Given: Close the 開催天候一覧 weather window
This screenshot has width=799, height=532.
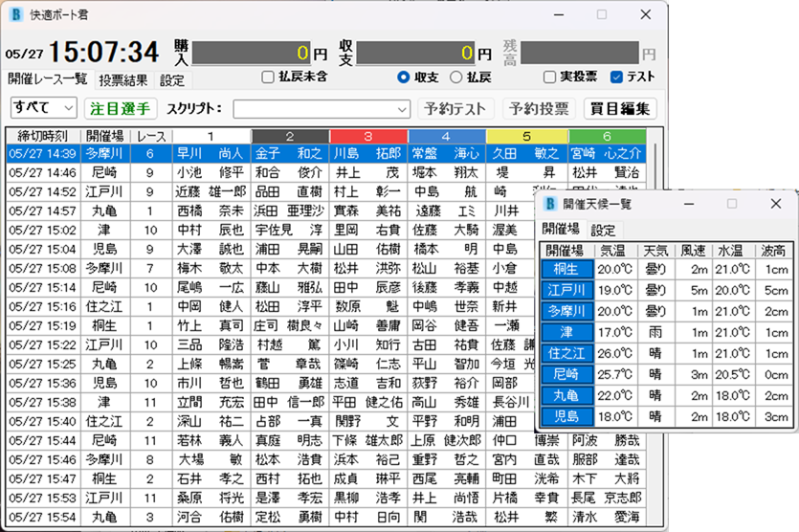Looking at the screenshot, I should click(x=776, y=204).
